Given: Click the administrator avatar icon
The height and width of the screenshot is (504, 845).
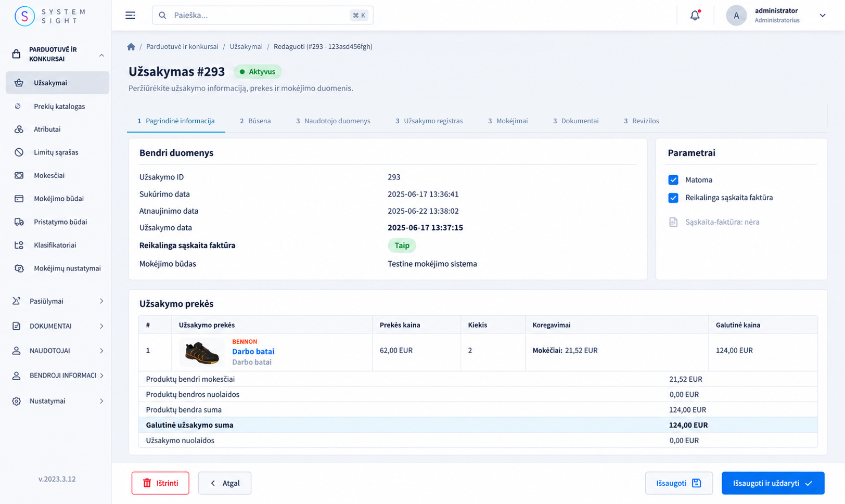Looking at the screenshot, I should tap(736, 16).
